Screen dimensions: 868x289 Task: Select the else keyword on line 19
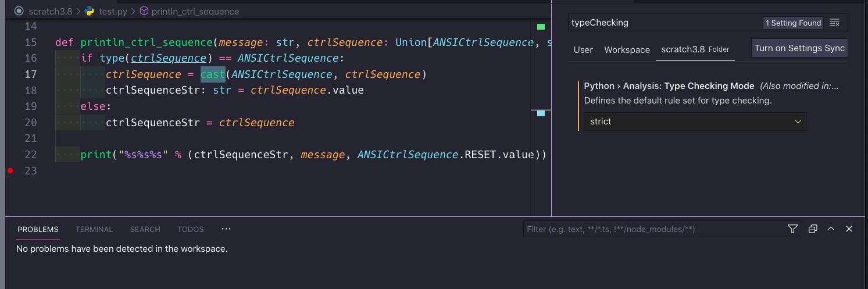coord(93,106)
